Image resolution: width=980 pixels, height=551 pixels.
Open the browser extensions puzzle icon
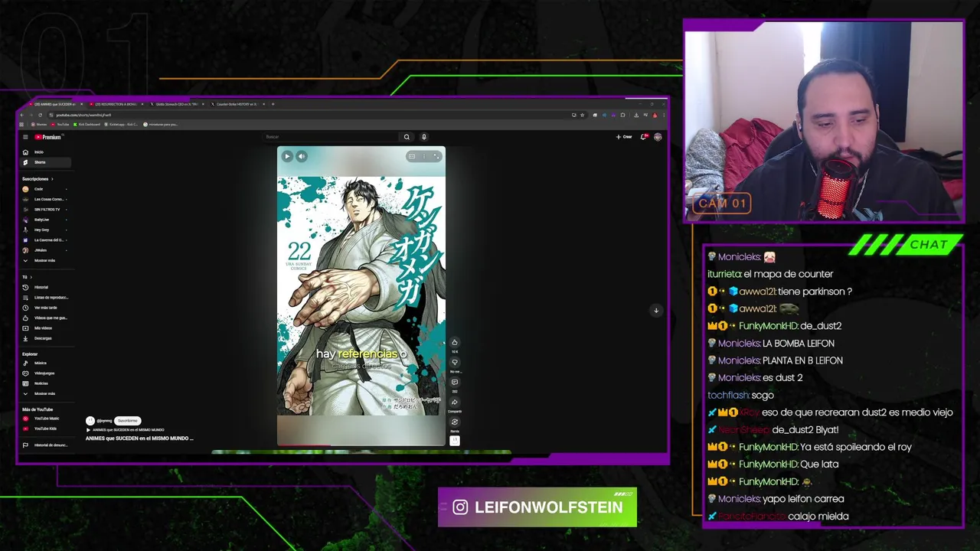click(x=622, y=115)
